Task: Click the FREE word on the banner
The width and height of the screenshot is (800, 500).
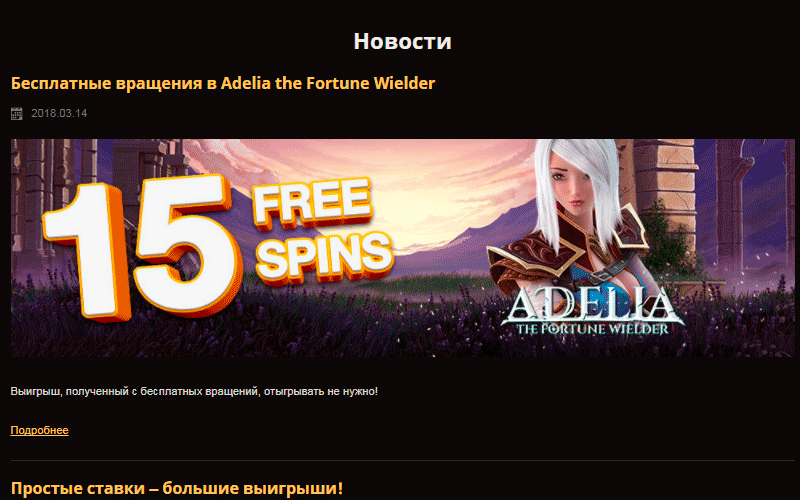Action: [312, 202]
